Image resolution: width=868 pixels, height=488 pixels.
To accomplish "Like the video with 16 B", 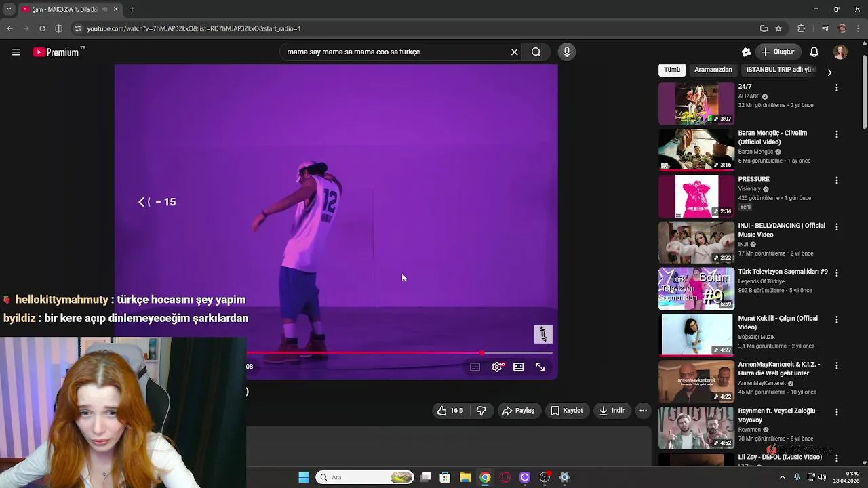I will [450, 410].
